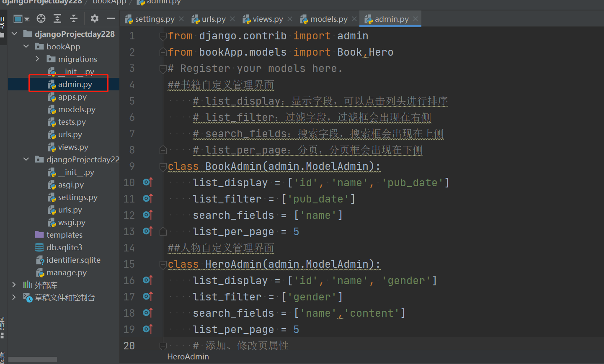Click the HeroAdmin breadcrumb below editor
Screen dimensions: 604x364
[x=188, y=356]
